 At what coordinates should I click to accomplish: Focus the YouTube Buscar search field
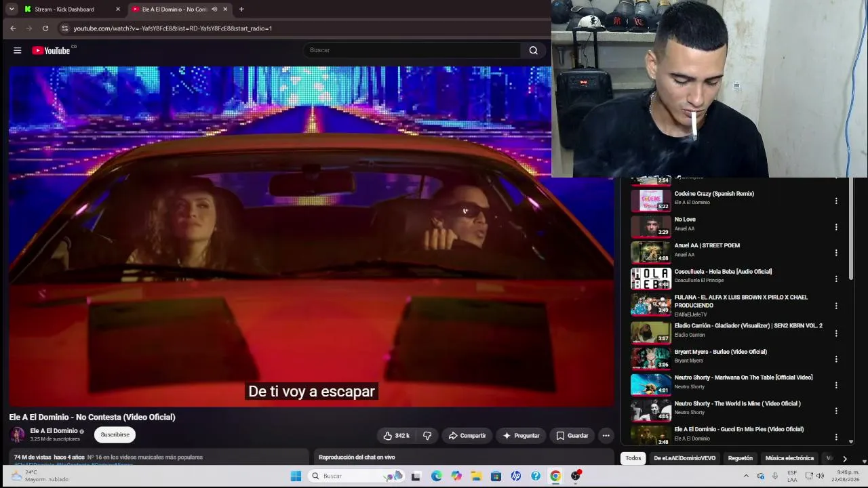click(412, 50)
